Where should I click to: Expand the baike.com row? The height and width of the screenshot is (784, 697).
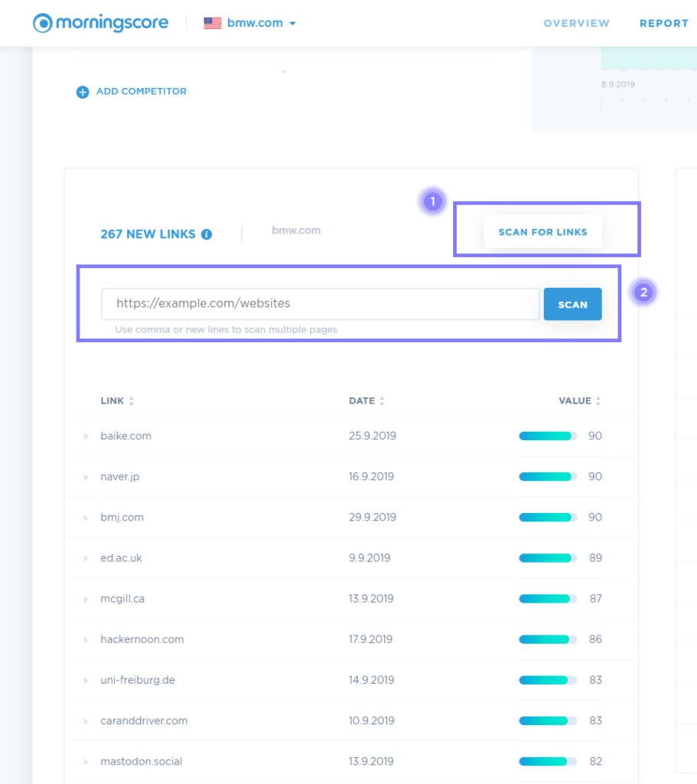[86, 436]
